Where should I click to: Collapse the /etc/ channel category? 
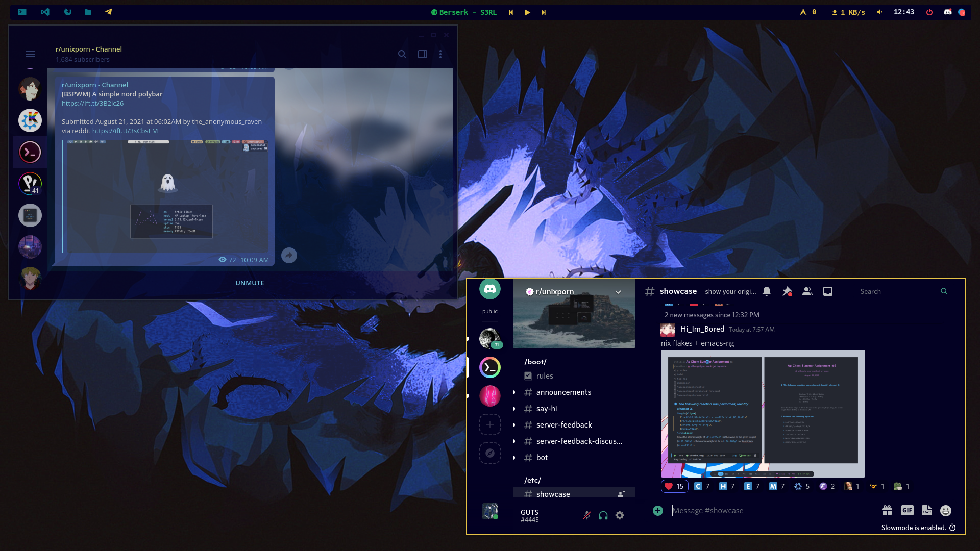point(532,480)
